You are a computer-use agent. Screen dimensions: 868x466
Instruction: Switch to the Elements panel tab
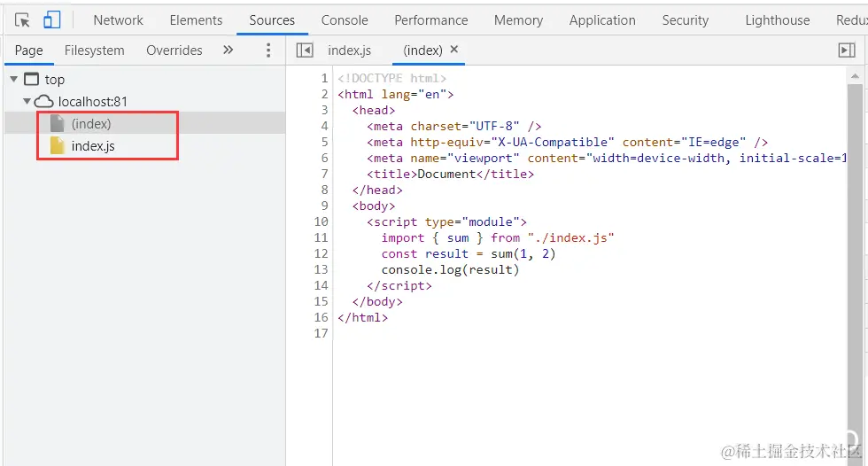click(196, 20)
